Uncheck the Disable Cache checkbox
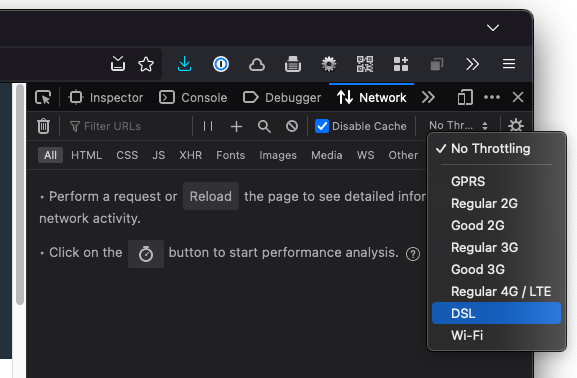The image size is (577, 378). [x=322, y=126]
